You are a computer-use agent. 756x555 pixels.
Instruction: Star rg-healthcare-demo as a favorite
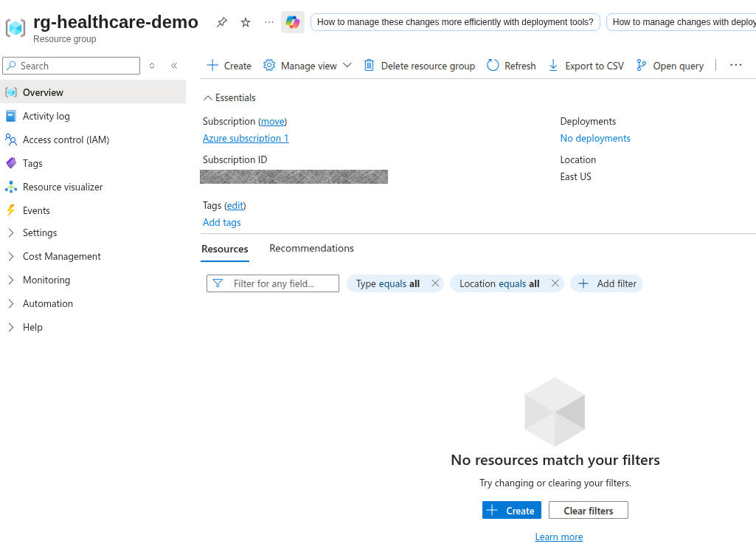246,22
